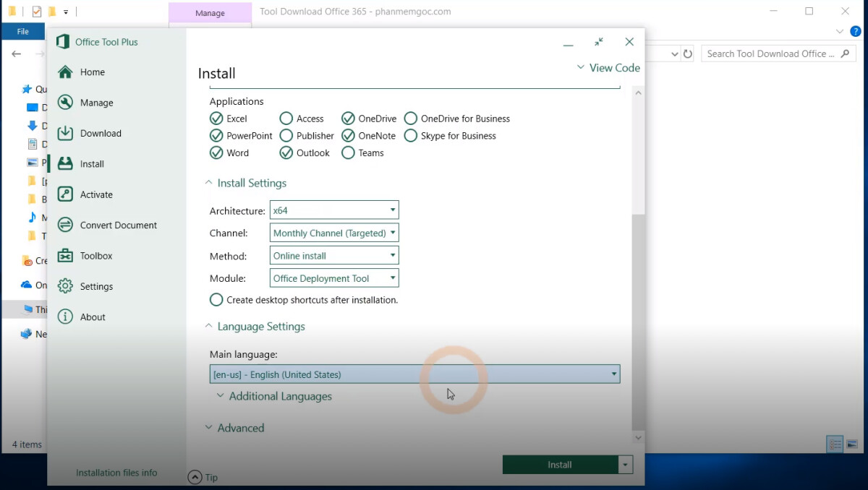The width and height of the screenshot is (868, 490).
Task: Expand Additional Languages
Action: 221,396
